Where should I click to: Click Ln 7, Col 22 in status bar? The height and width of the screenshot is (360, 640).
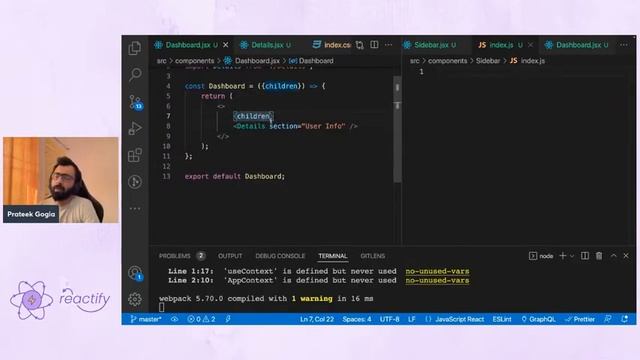pos(317,319)
